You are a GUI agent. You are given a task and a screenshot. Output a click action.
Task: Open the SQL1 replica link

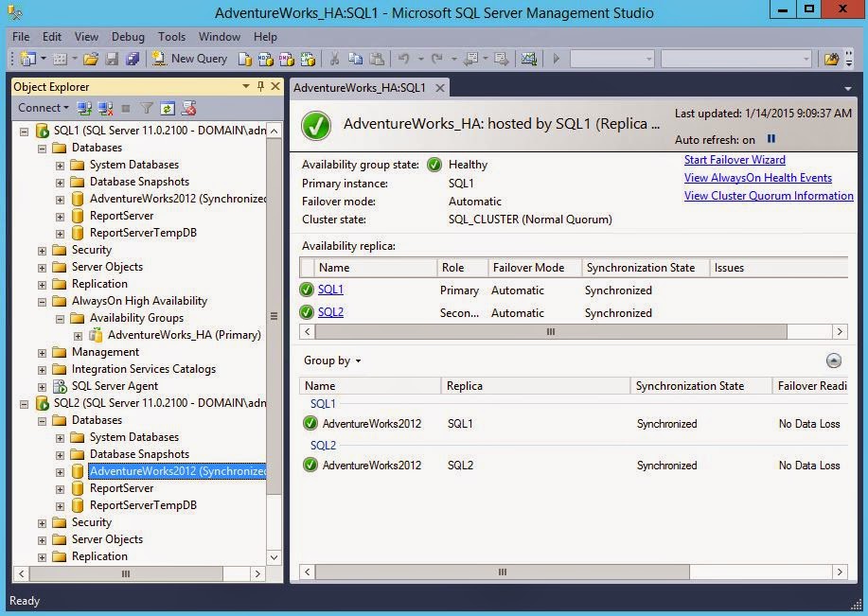point(330,289)
